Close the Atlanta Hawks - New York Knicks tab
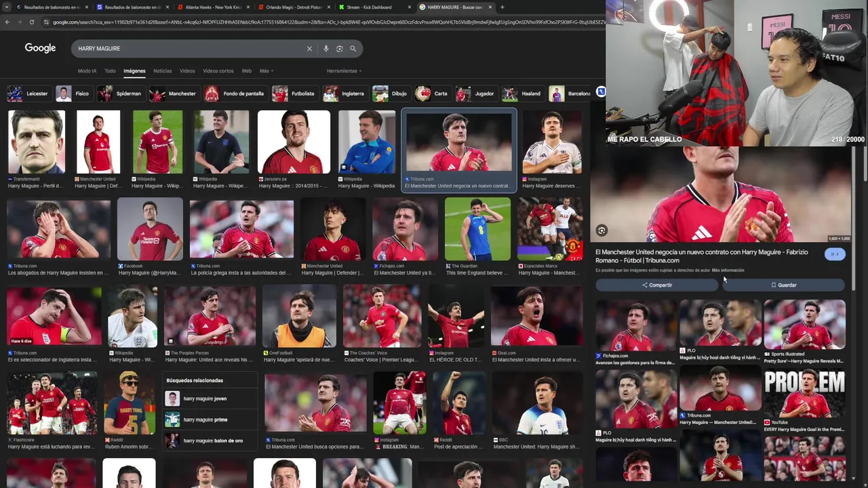868x488 pixels. click(248, 7)
